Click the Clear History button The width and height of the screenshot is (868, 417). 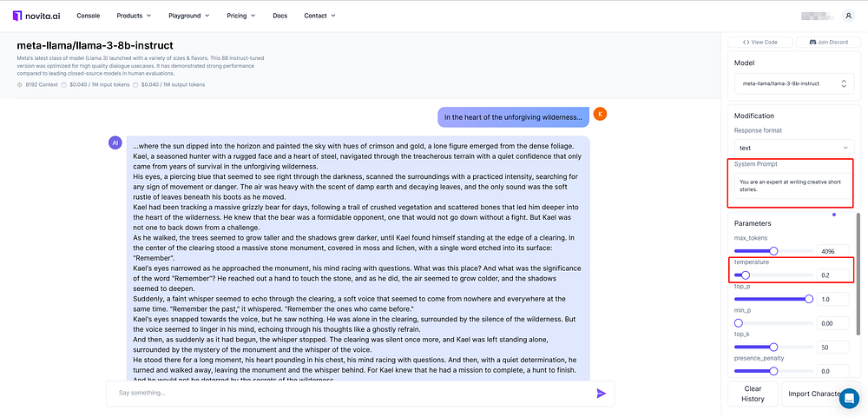(753, 394)
